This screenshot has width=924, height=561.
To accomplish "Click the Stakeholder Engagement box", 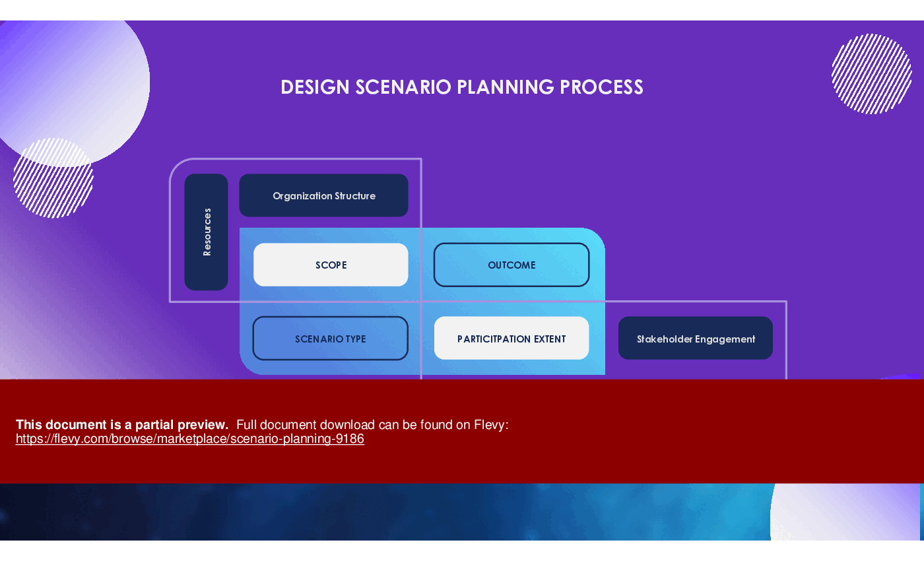I will (696, 339).
